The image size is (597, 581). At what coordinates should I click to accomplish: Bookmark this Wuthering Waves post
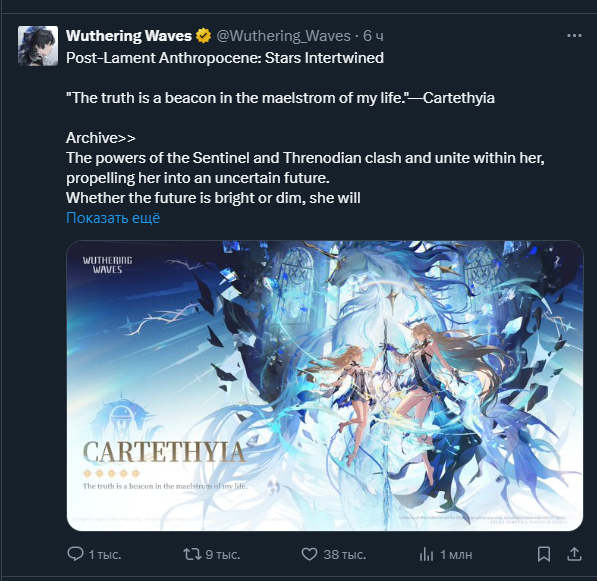pyautogui.click(x=544, y=554)
